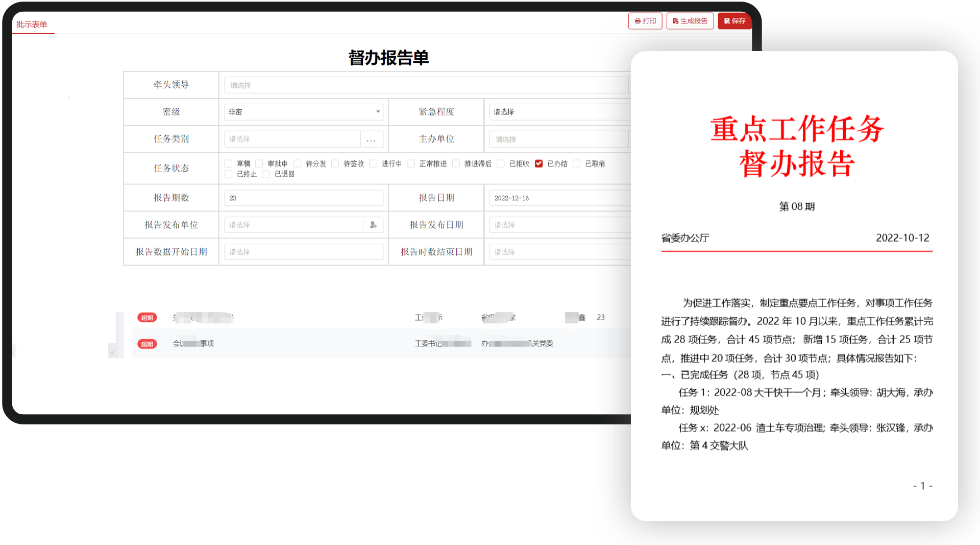Viewport: 980px width, 545px height.
Task: Click the ellipsis button beside 任务类别
Action: [372, 139]
